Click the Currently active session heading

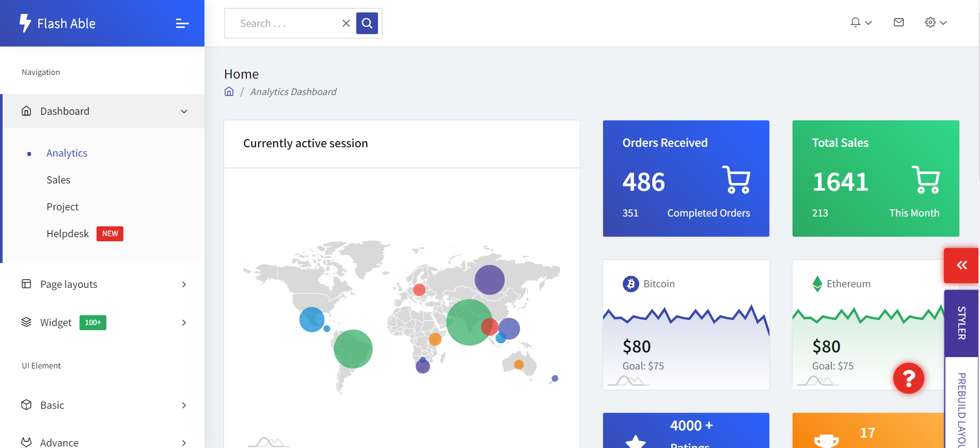click(306, 143)
